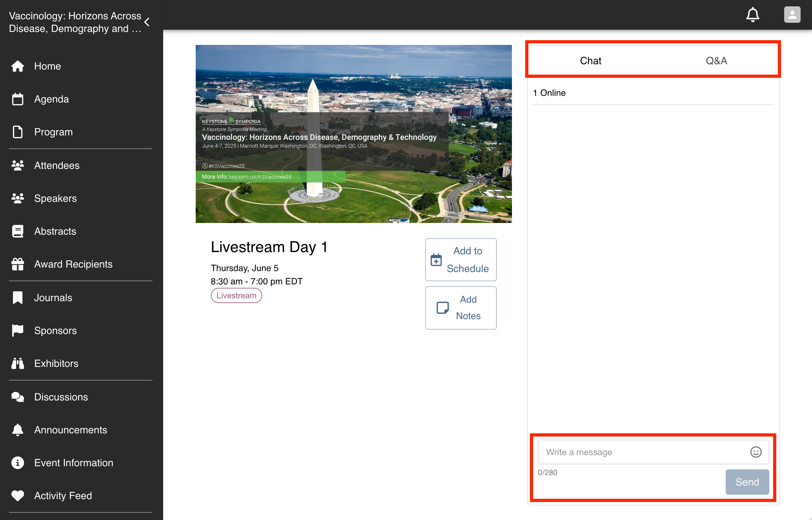
Task: Click the Add to Schedule button
Action: coord(461,260)
